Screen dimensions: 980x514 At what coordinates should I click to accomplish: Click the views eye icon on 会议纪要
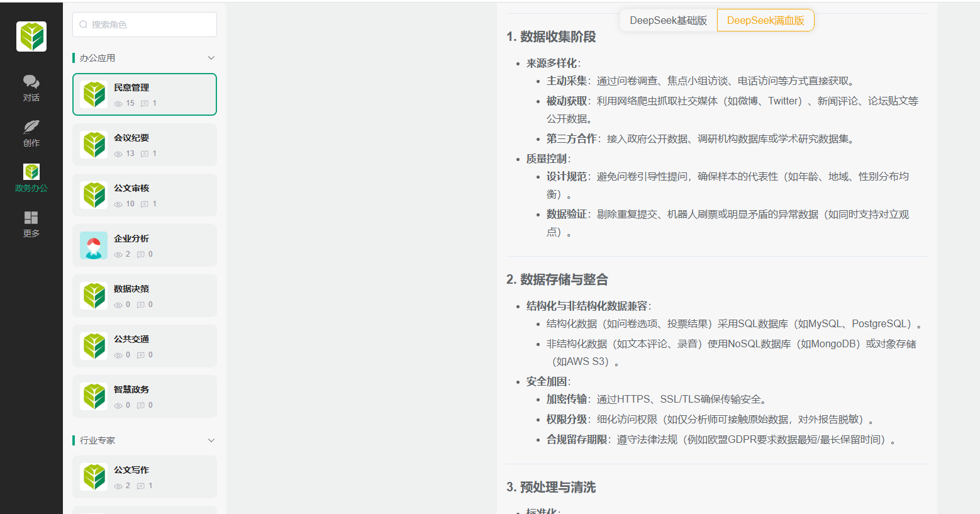(118, 154)
